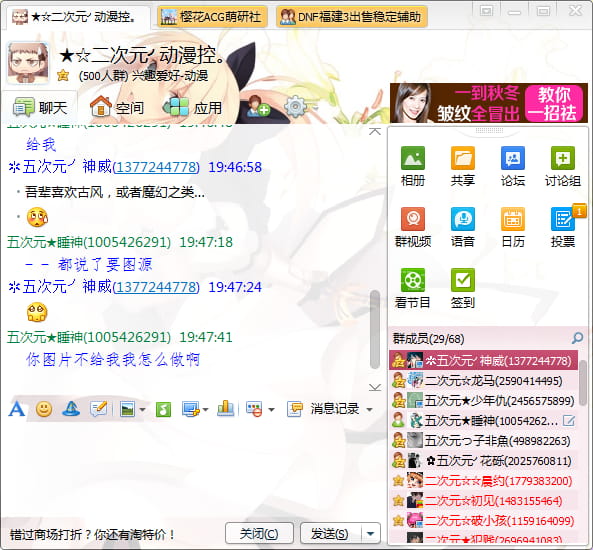
Task: Jump to the top of chat with up arrow
Action: (375, 131)
